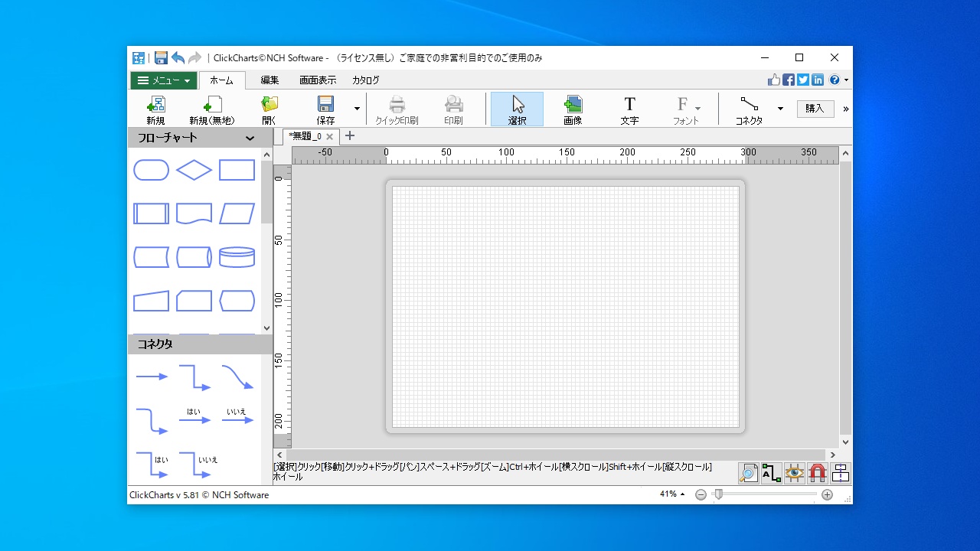Click the 購入 purchase button
Screen dimensions: 980x551
[815, 109]
